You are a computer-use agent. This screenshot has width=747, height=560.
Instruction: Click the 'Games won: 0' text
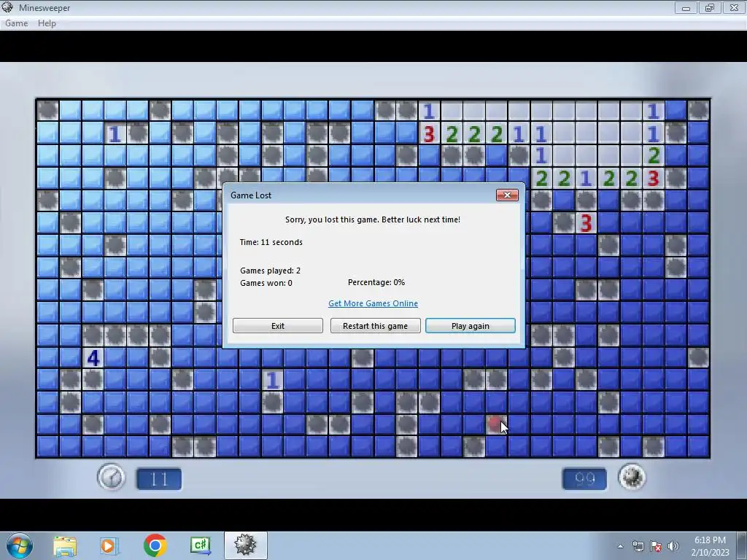point(266,283)
